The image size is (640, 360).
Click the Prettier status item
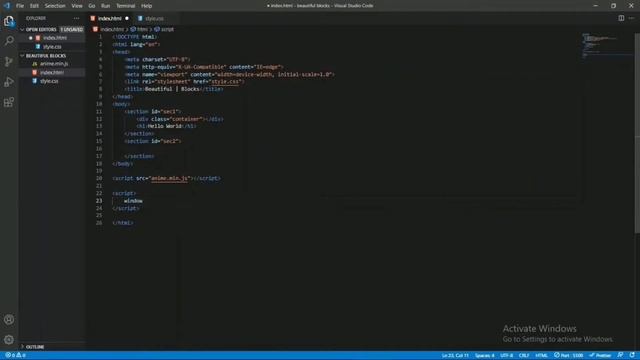tap(600, 355)
